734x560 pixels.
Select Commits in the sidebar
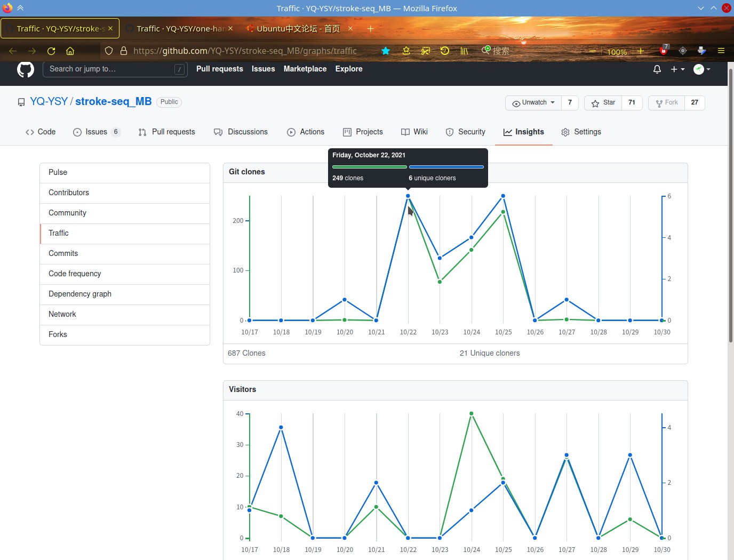[x=125, y=254]
